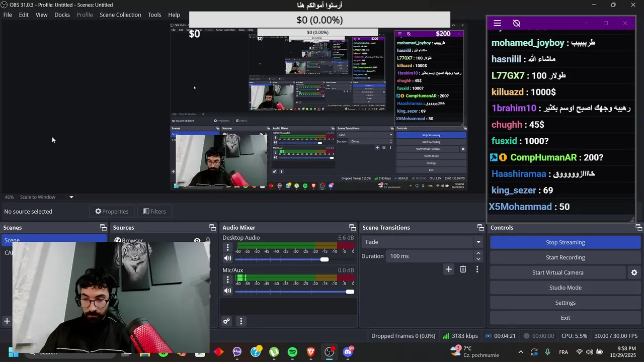This screenshot has width=644, height=362.
Task: Click the $0 (0.00%) donation progress bar
Action: click(319, 20)
